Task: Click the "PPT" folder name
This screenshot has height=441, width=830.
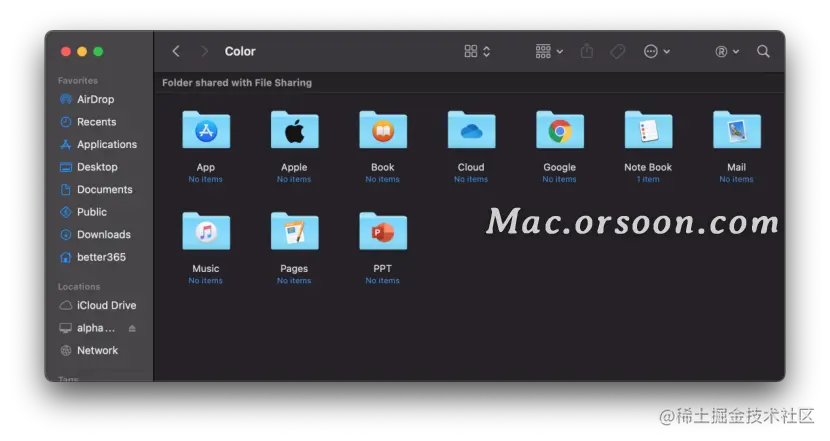Action: 383,269
